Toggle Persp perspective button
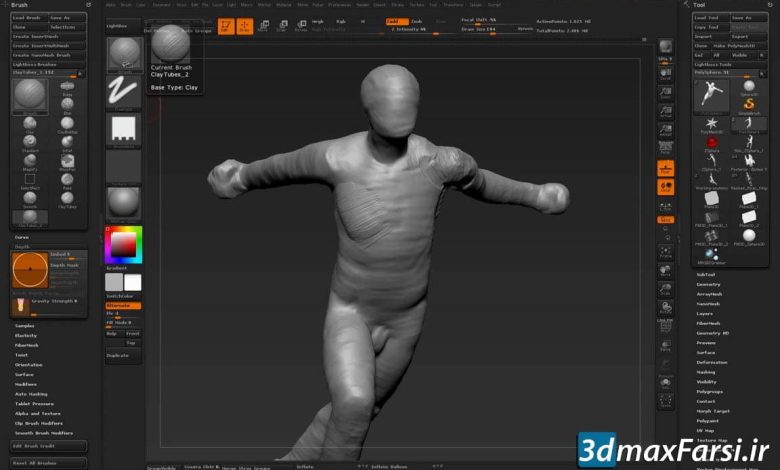 (x=666, y=149)
